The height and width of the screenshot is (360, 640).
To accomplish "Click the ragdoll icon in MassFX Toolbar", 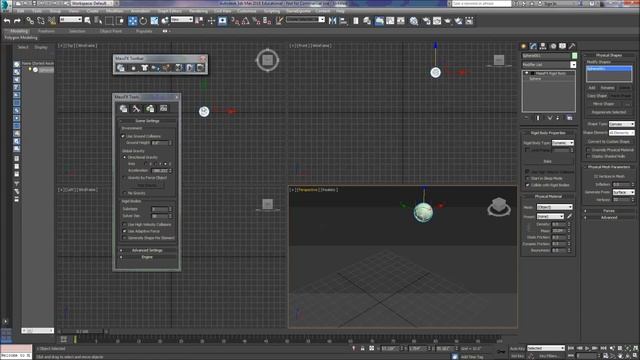I will pos(167,68).
